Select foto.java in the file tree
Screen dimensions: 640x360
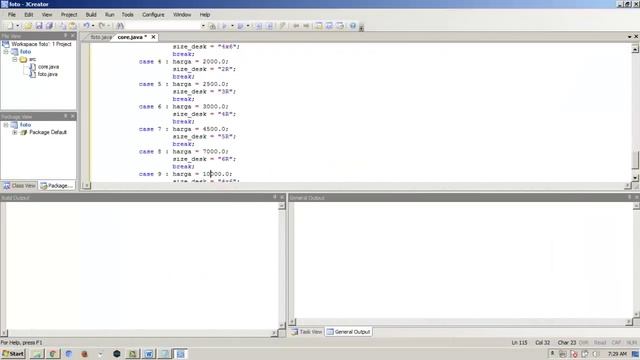[x=48, y=74]
